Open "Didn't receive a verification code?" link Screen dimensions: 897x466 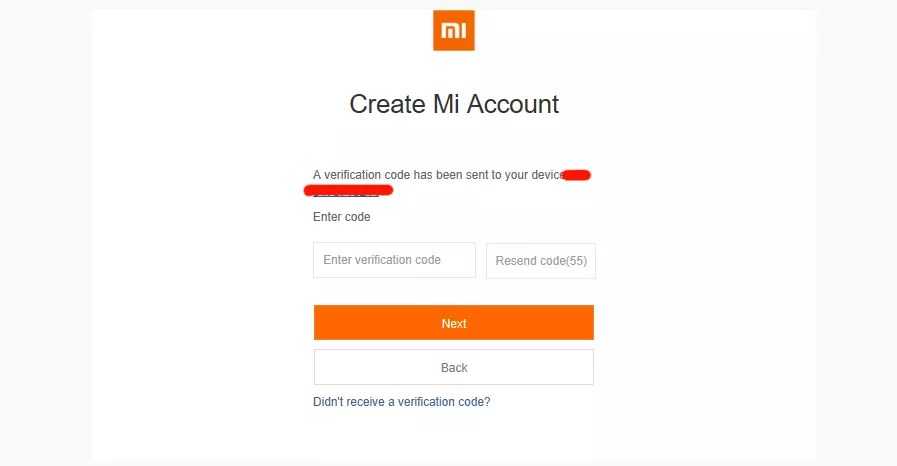(401, 402)
